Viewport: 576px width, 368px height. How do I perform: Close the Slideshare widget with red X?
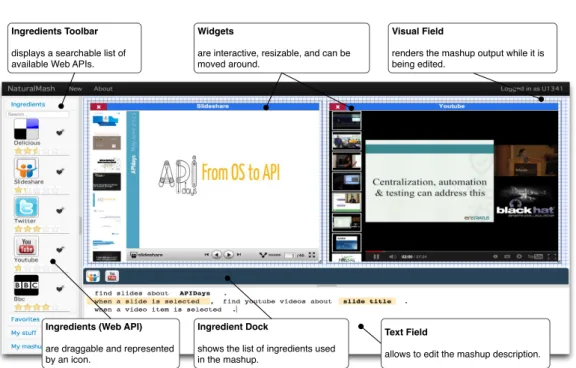98,107
